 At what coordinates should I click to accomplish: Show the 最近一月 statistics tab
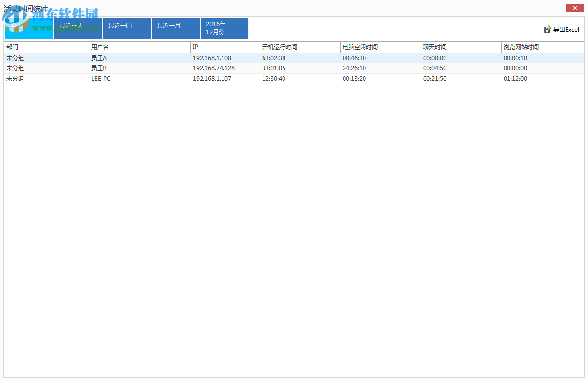175,28
